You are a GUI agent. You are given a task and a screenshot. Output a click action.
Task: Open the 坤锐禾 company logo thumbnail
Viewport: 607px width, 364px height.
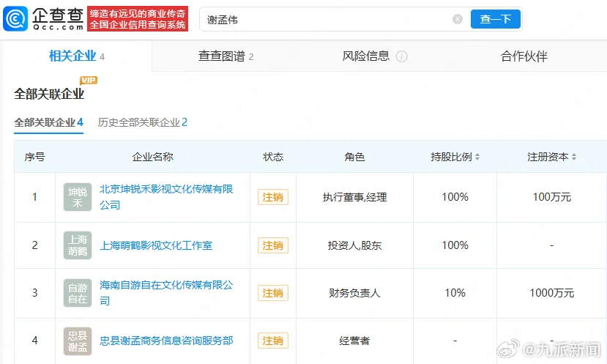(78, 197)
